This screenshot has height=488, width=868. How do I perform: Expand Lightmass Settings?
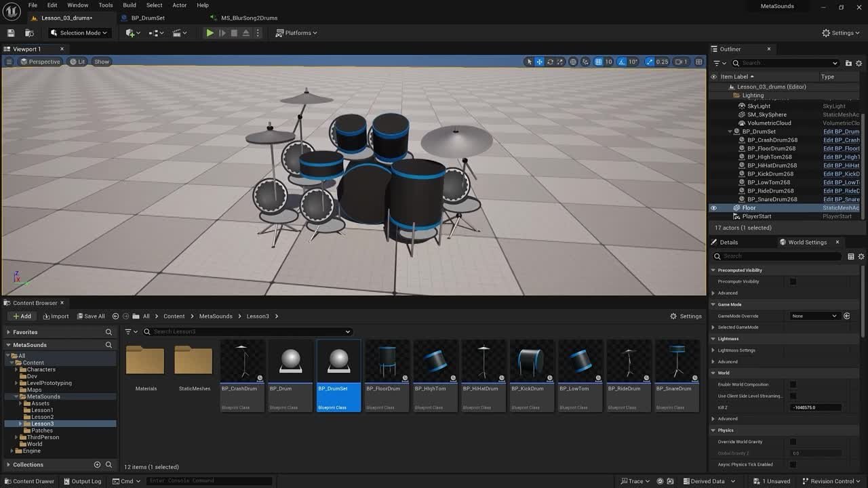coord(713,350)
